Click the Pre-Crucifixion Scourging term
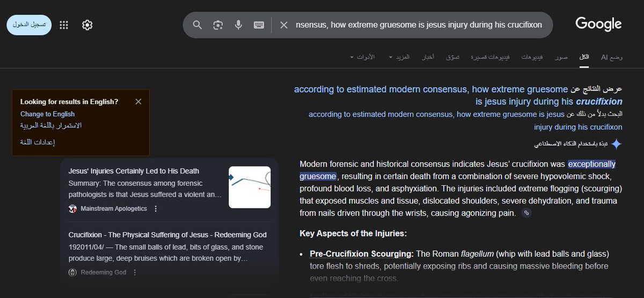 [362, 254]
